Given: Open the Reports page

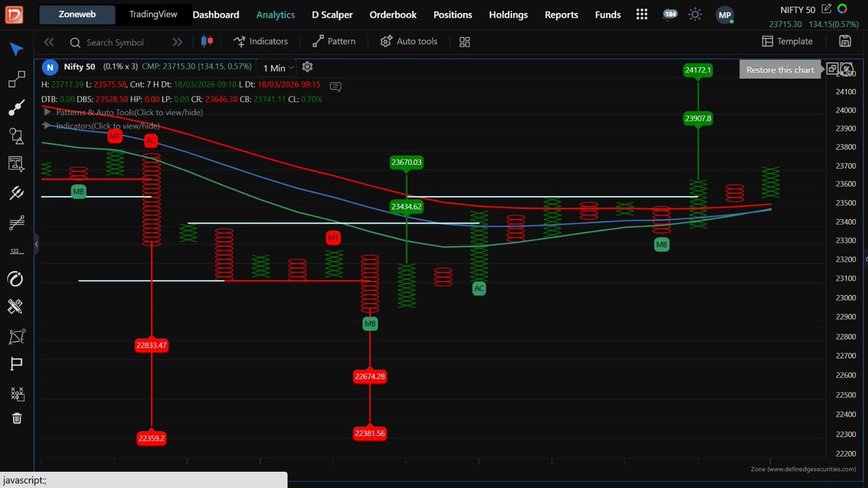Looking at the screenshot, I should 561,14.
